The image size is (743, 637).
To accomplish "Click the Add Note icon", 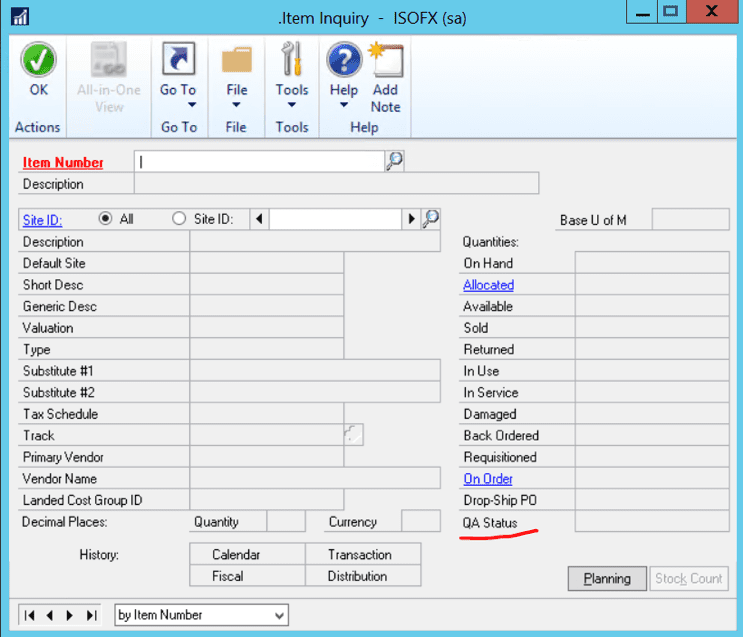I will point(385,63).
